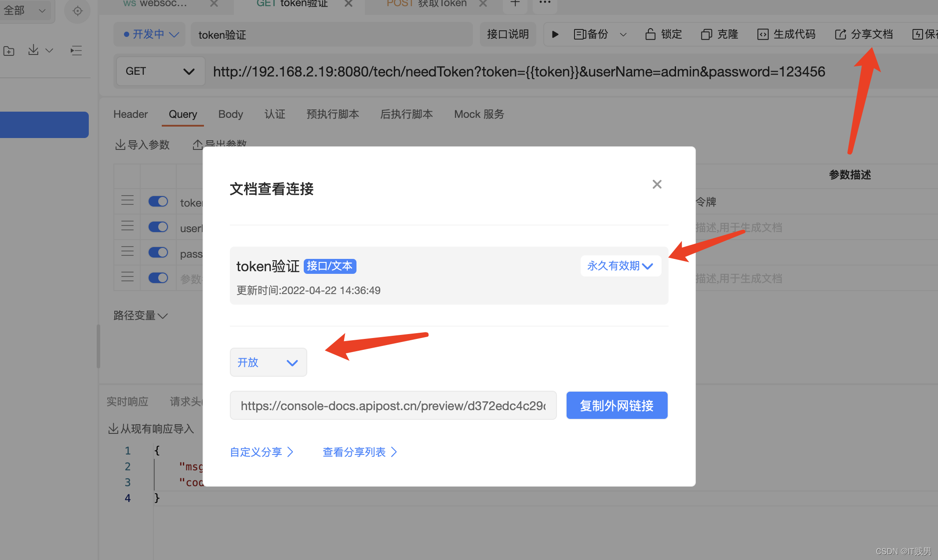The width and height of the screenshot is (938, 560).
Task: Open the GET request method dropdown
Action: coord(160,71)
